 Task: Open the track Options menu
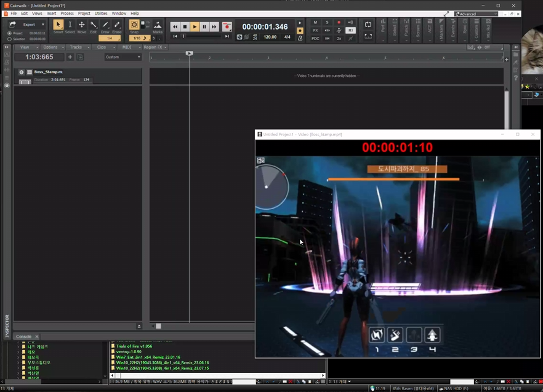click(53, 47)
